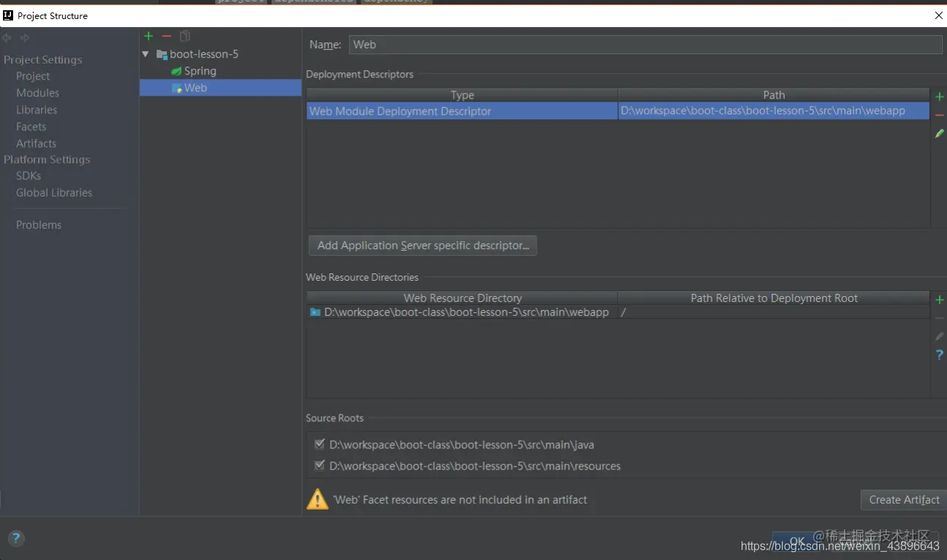Add a new facet with the green plus
This screenshot has height=560, width=947.
148,36
